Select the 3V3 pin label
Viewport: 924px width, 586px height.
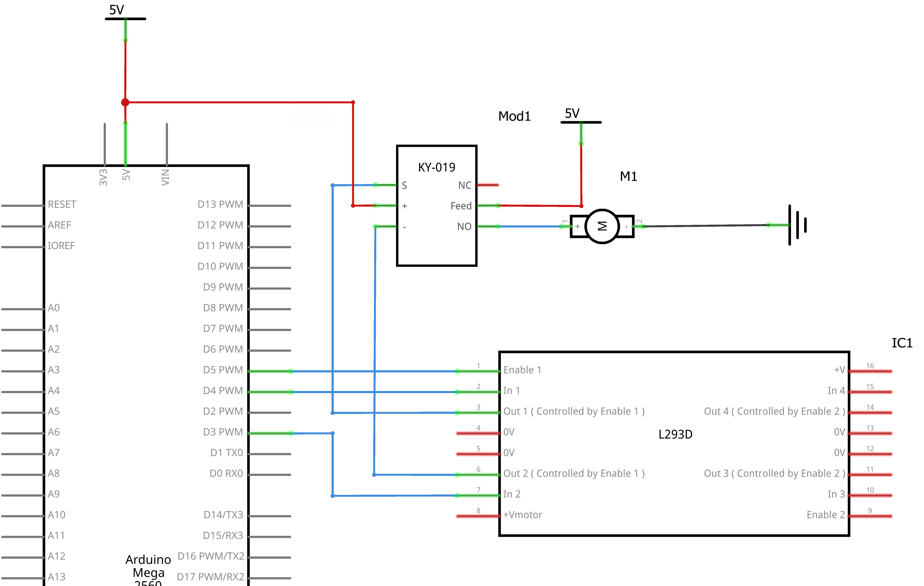[103, 178]
